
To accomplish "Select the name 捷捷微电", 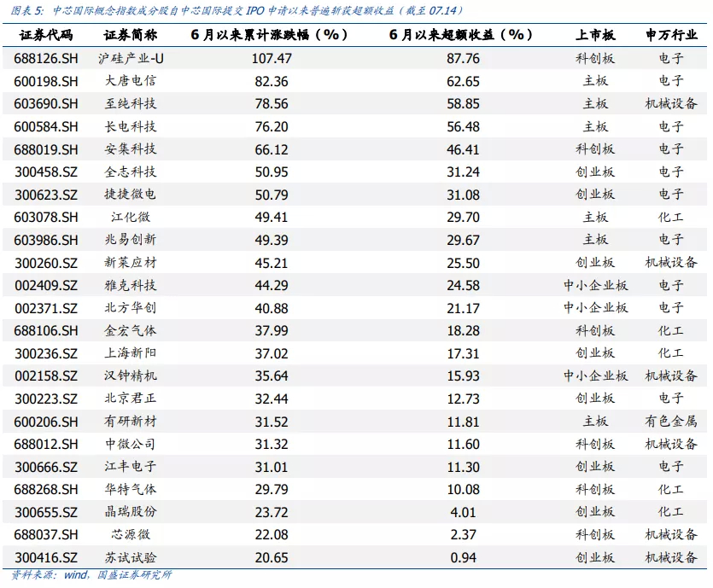I will (x=131, y=195).
